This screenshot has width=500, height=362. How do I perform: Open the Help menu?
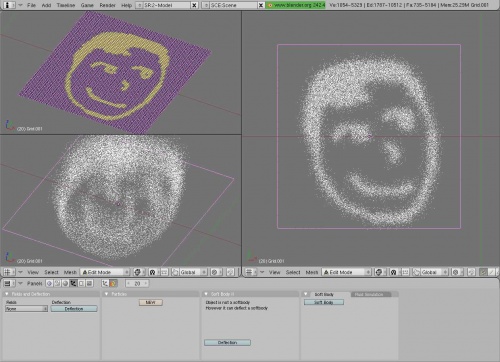pos(126,5)
